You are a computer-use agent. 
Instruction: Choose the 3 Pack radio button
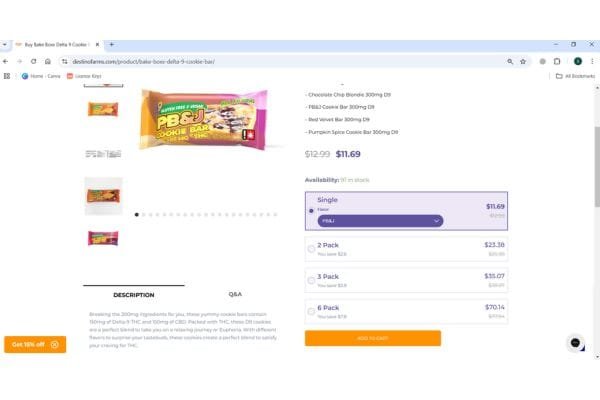tap(311, 280)
